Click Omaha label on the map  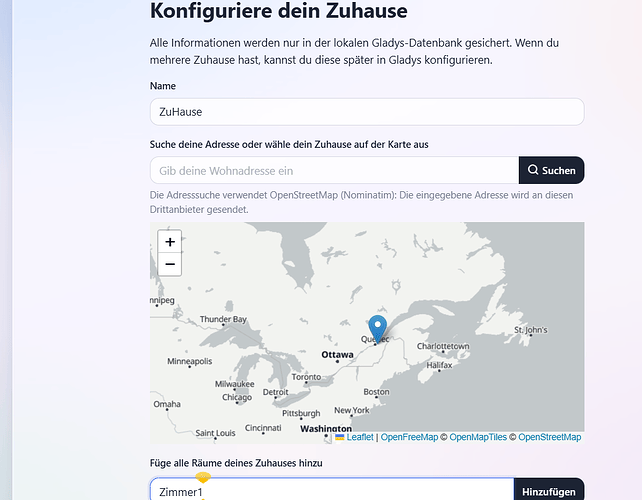pyautogui.click(x=167, y=404)
